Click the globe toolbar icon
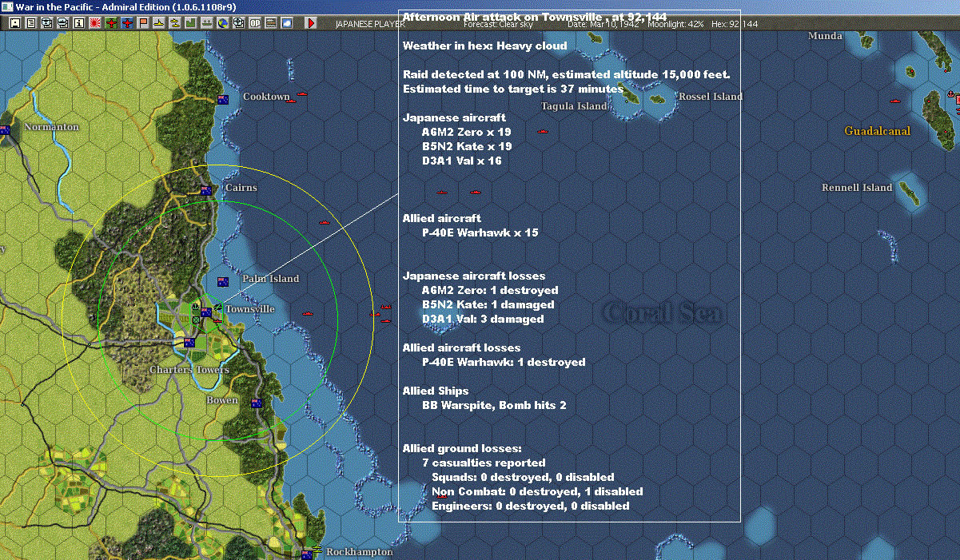Viewport: 960px width, 560px height. (x=223, y=23)
